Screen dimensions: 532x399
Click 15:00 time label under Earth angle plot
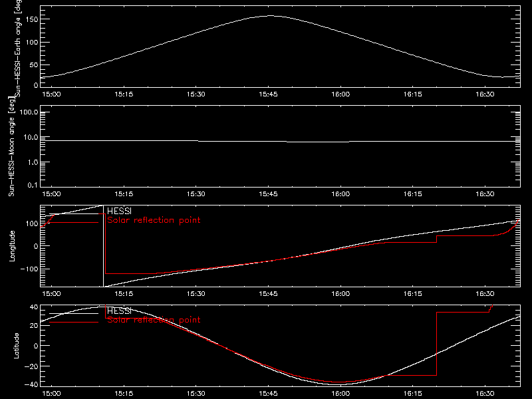[x=51, y=94]
